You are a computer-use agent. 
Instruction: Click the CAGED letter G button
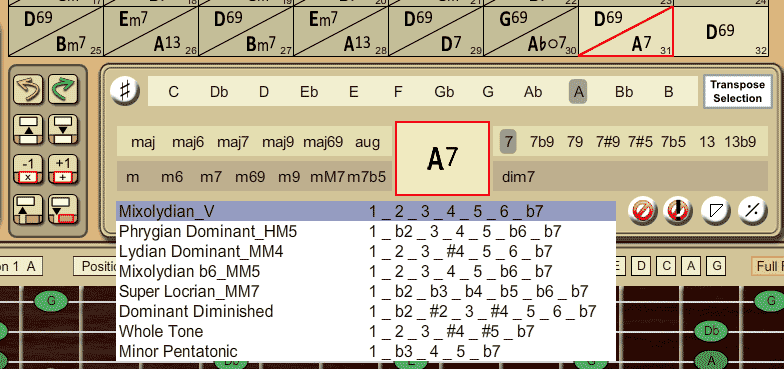[x=716, y=266]
